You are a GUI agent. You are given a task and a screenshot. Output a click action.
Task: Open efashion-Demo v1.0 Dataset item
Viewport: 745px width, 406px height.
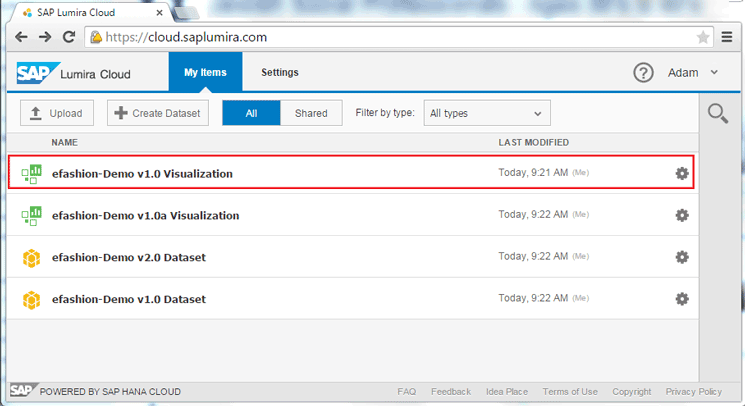coord(129,299)
